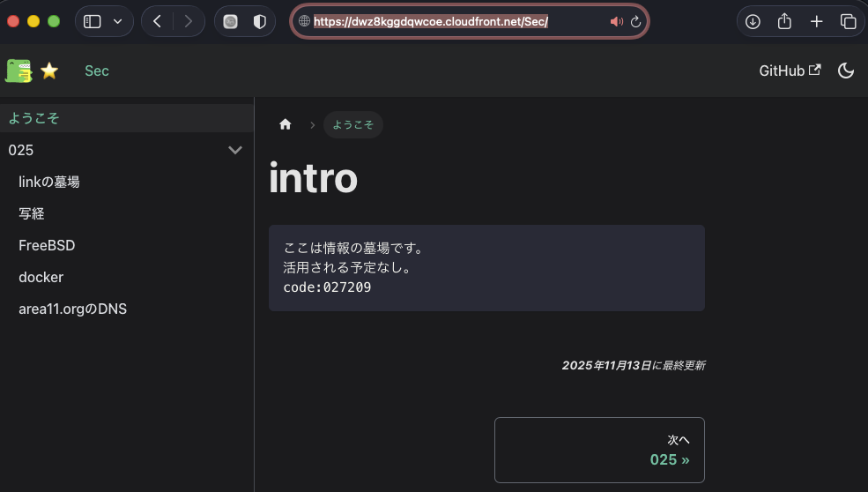
Task: Reload the current page
Action: tap(635, 22)
